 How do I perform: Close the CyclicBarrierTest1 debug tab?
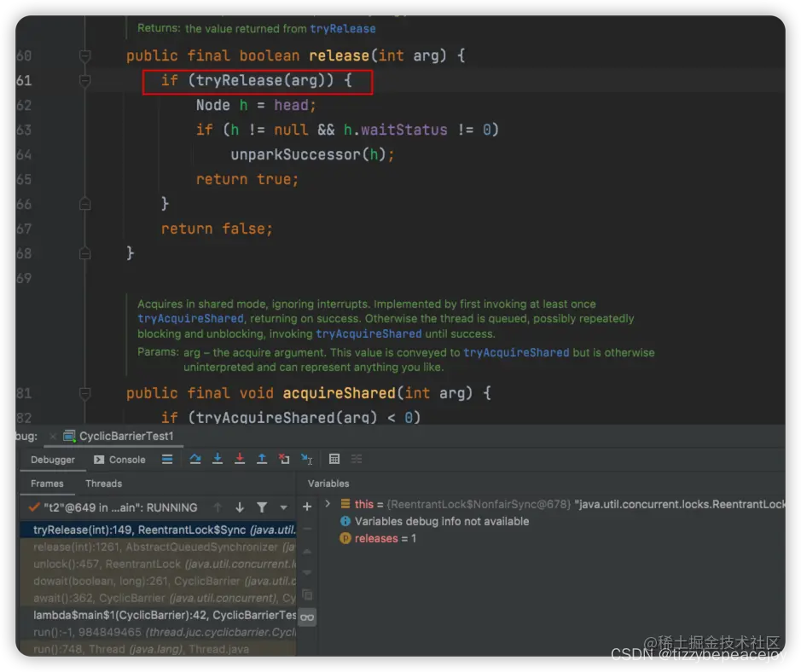point(53,436)
